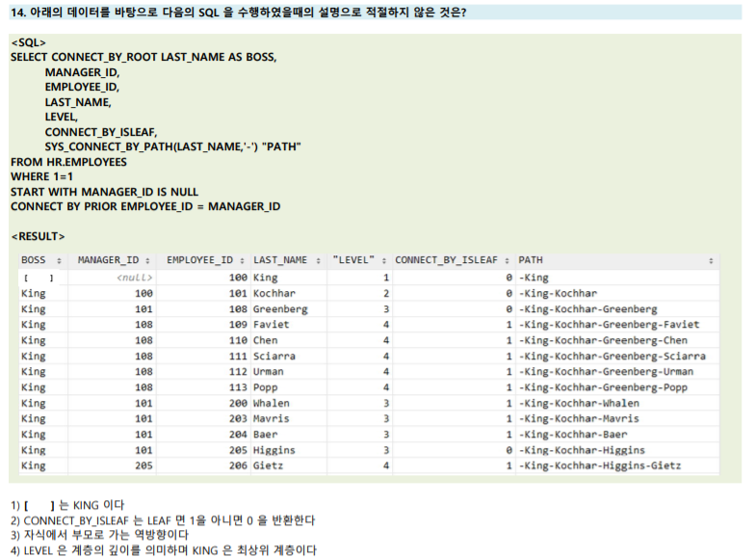The width and height of the screenshot is (756, 557).
Task: Click the FROM HR.EMPLOYEES line
Action: [68, 162]
